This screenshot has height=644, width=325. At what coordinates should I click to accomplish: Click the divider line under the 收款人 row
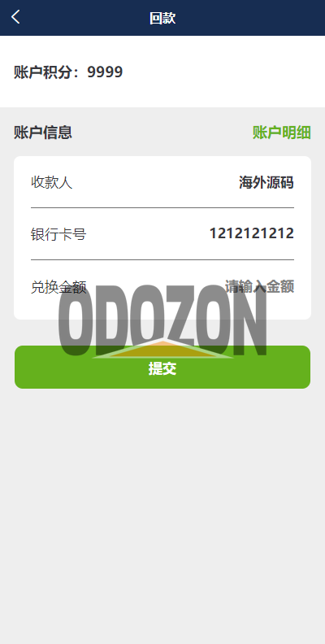162,208
